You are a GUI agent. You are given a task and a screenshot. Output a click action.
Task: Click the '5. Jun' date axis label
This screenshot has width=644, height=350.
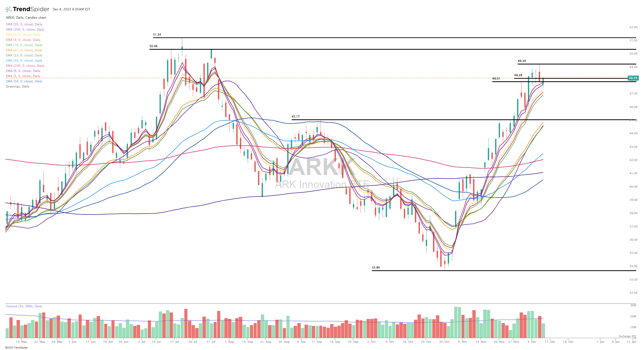(x=72, y=342)
